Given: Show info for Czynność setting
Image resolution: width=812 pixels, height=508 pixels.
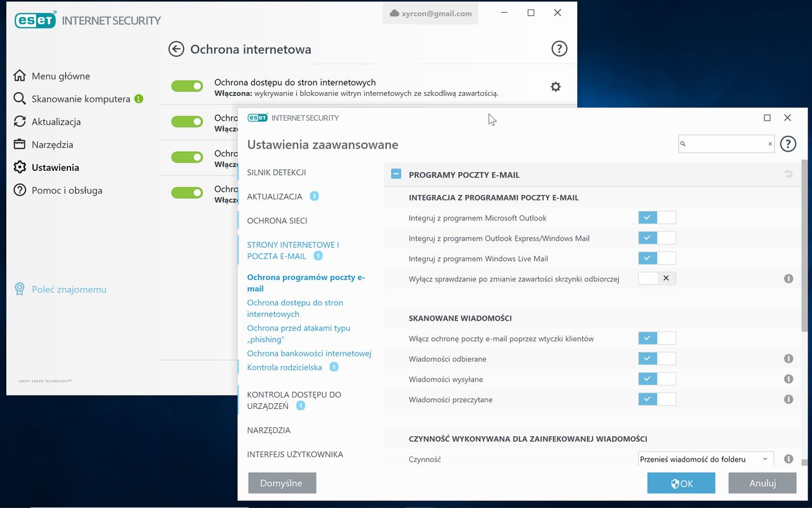Looking at the screenshot, I should [x=789, y=459].
